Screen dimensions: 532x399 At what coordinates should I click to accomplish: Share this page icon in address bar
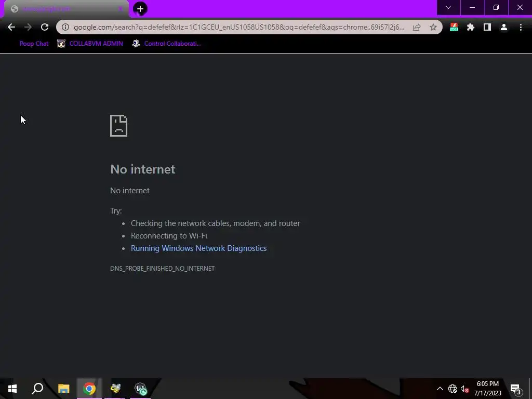417,27
